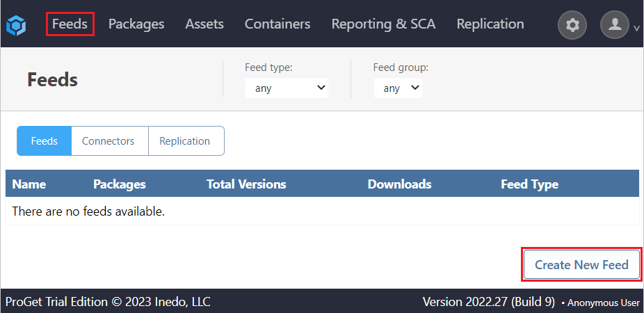This screenshot has height=313, width=644.
Task: Select the Feeds tab
Action: tap(45, 141)
